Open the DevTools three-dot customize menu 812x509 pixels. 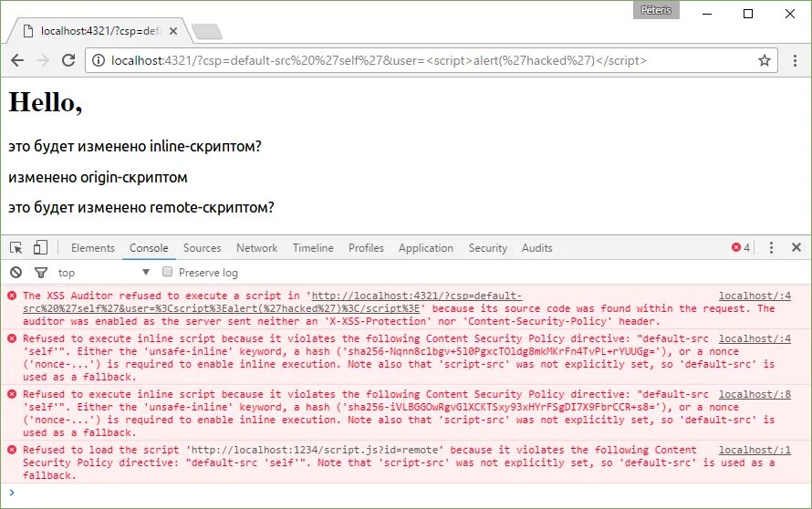click(771, 247)
